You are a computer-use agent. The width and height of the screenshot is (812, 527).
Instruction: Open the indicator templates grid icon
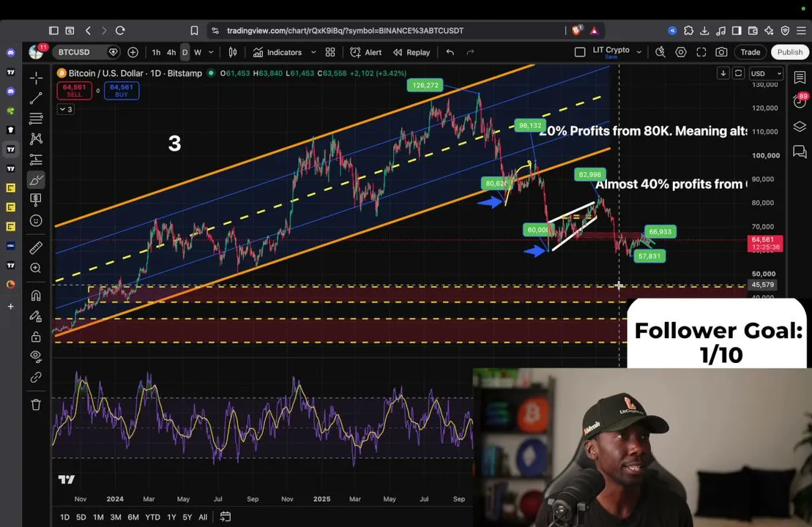[330, 52]
